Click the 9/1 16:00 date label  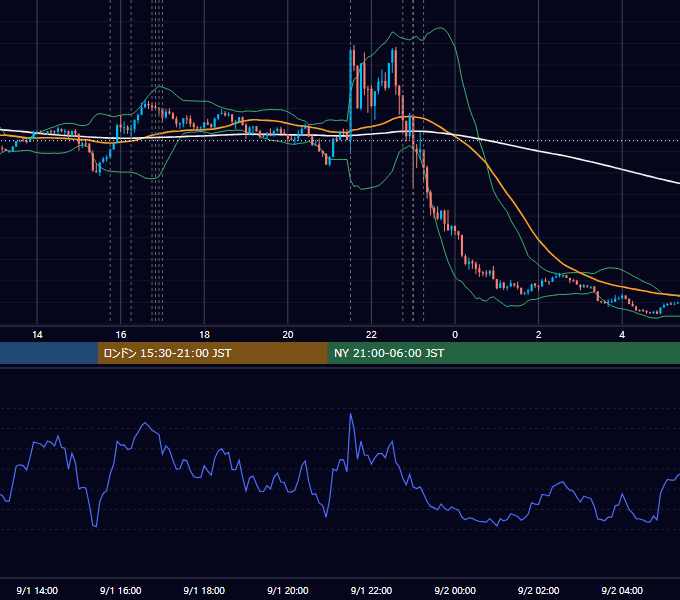[x=121, y=590]
